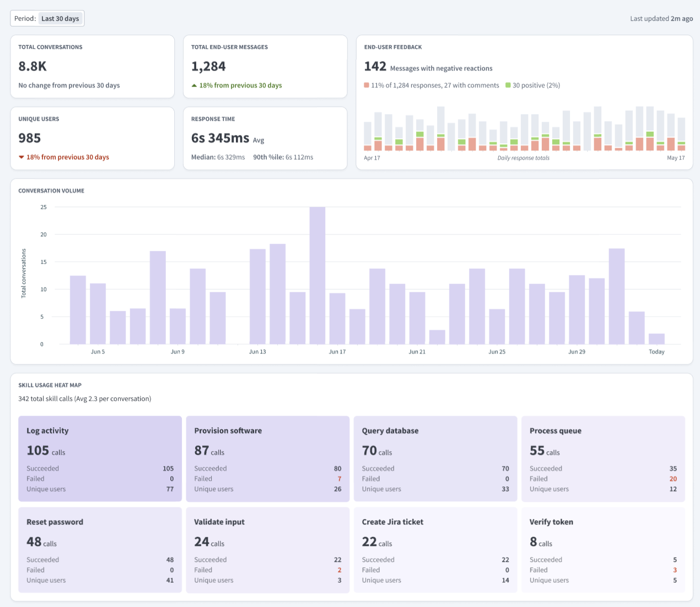
Task: Click "70 calls" in the Query database card
Action: tap(377, 451)
